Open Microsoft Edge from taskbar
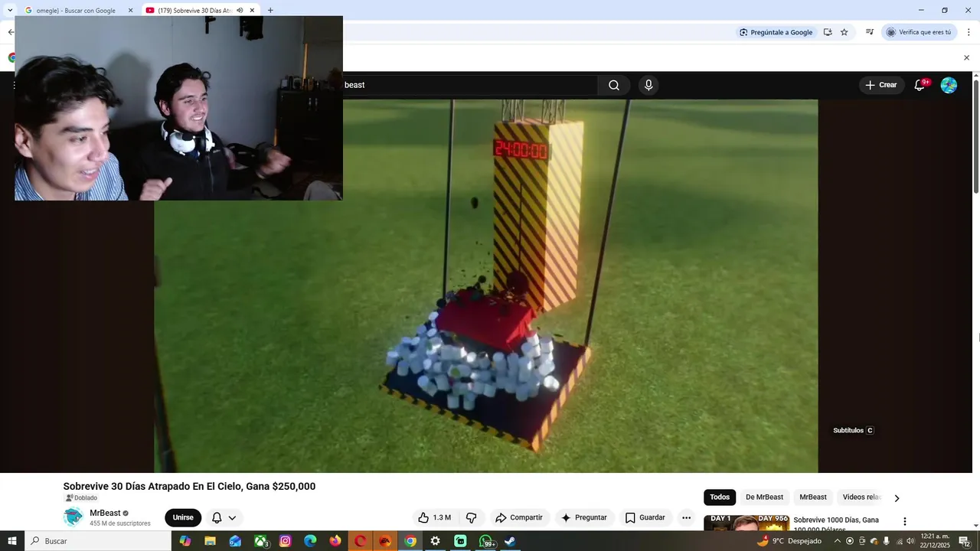980x551 pixels. (310, 541)
